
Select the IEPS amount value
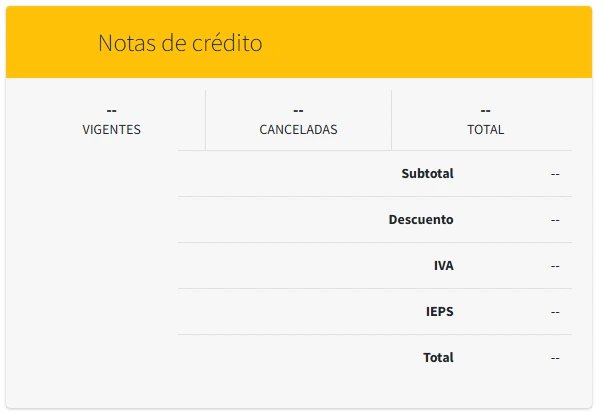(x=554, y=312)
